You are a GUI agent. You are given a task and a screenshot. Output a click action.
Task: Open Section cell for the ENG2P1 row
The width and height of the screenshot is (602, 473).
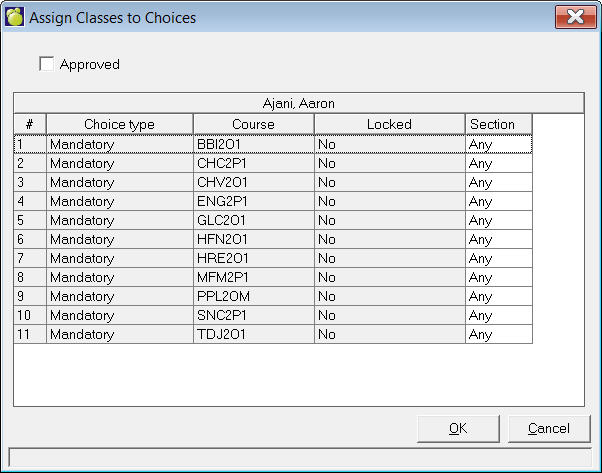point(498,201)
